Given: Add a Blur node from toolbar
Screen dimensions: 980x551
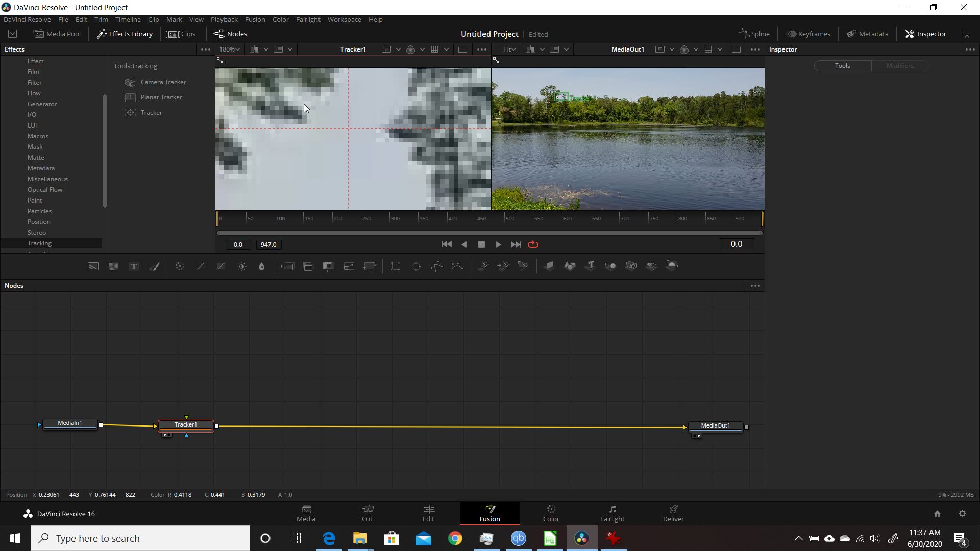Looking at the screenshot, I should point(262,266).
